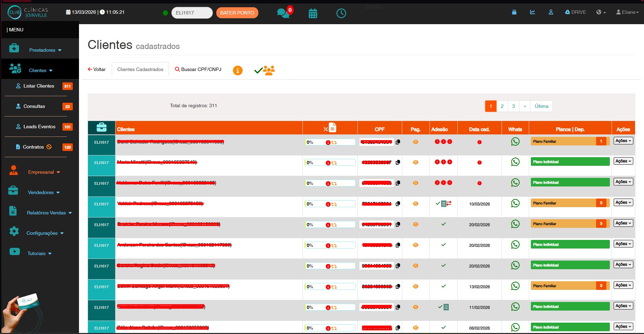Click the ELI1617 input field
The height and width of the screenshot is (334, 644).
(192, 13)
